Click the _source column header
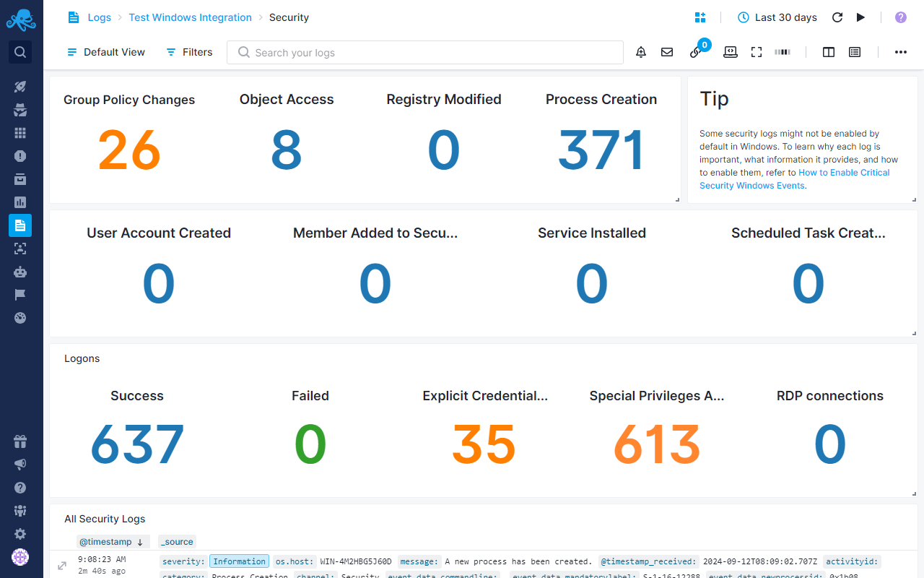Viewport: 924px width, 578px height. coord(177,541)
